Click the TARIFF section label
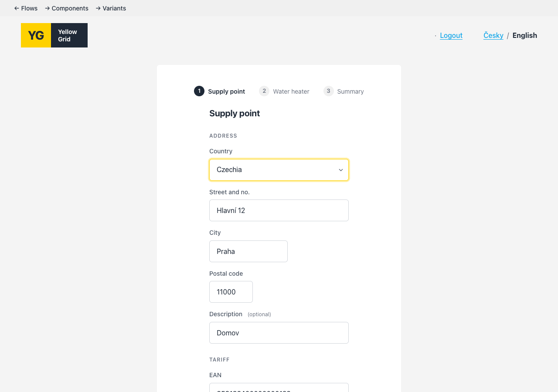Viewport: 558px width, 392px height. coord(219,360)
